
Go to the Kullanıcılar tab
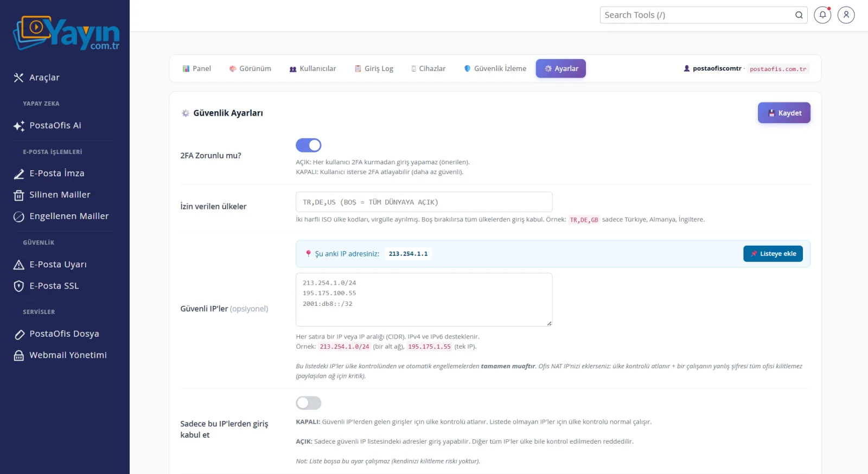click(x=312, y=69)
